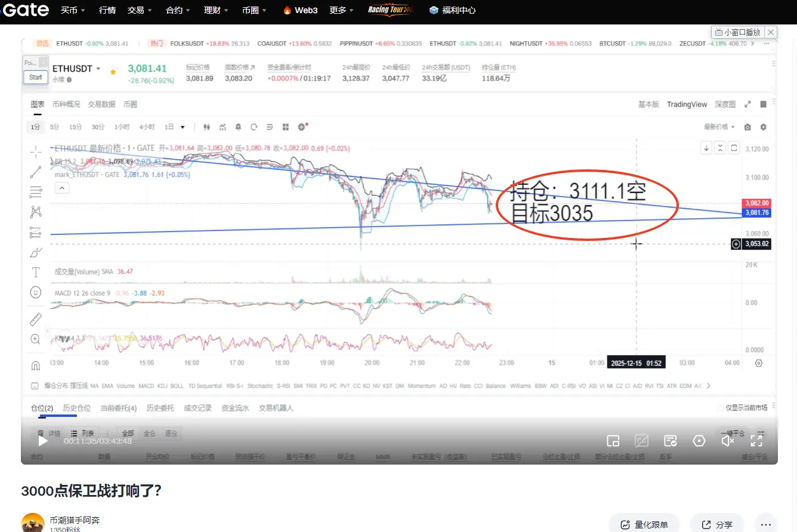Switch to 深度图 chart mode

725,104
